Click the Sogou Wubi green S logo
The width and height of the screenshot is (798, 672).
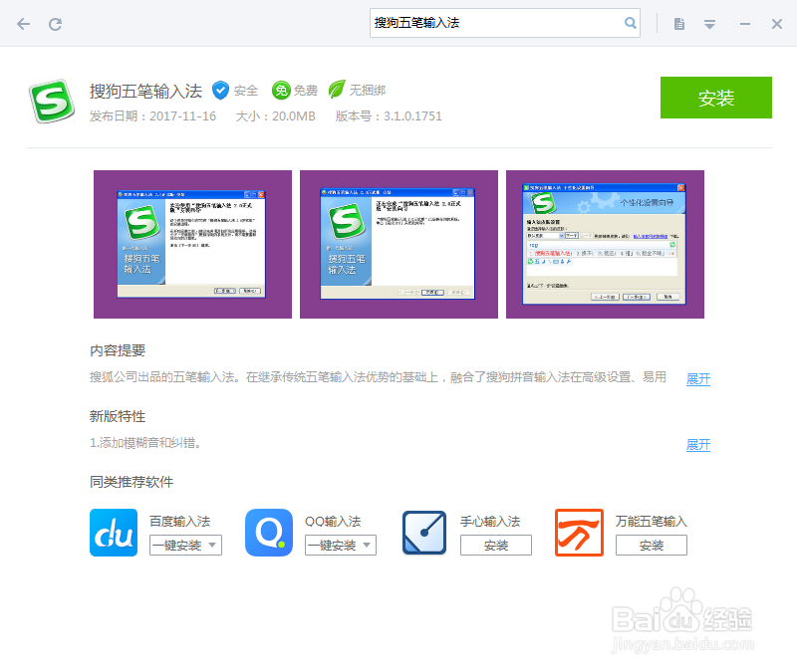[x=52, y=102]
